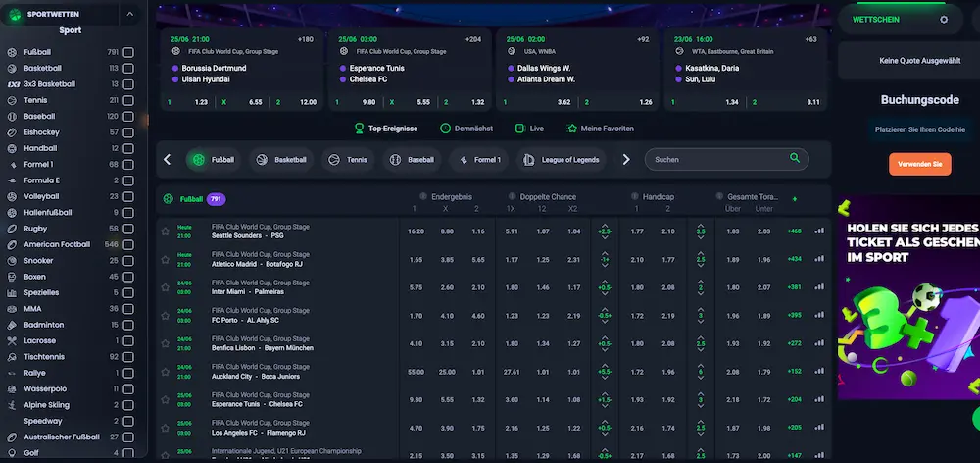Select League of Legends filter pill

(x=562, y=160)
